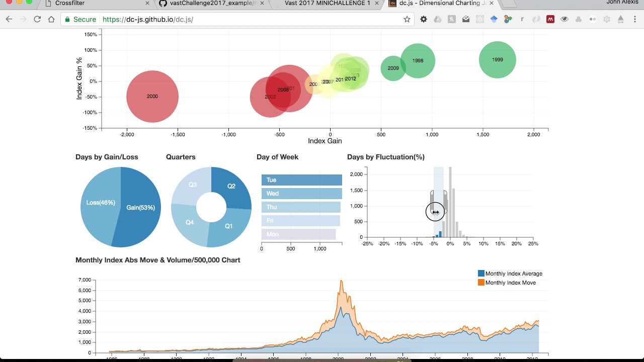Click the Day of Week chart title
Viewport: 644px width, 362px height.
point(277,157)
